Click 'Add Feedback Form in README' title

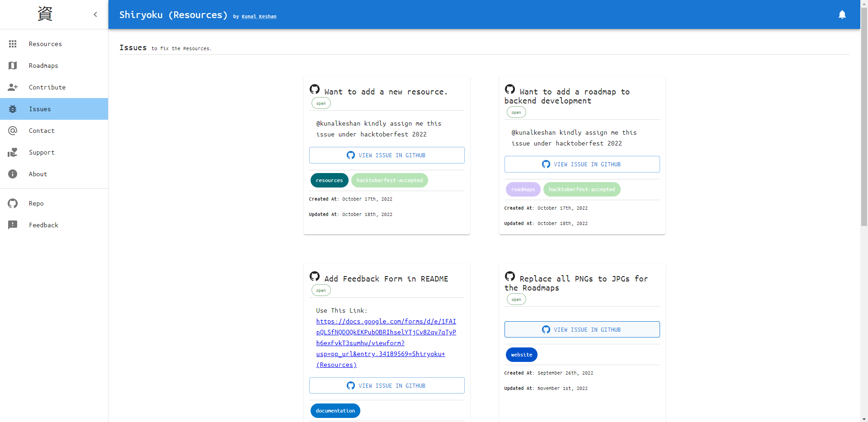pyautogui.click(x=386, y=279)
